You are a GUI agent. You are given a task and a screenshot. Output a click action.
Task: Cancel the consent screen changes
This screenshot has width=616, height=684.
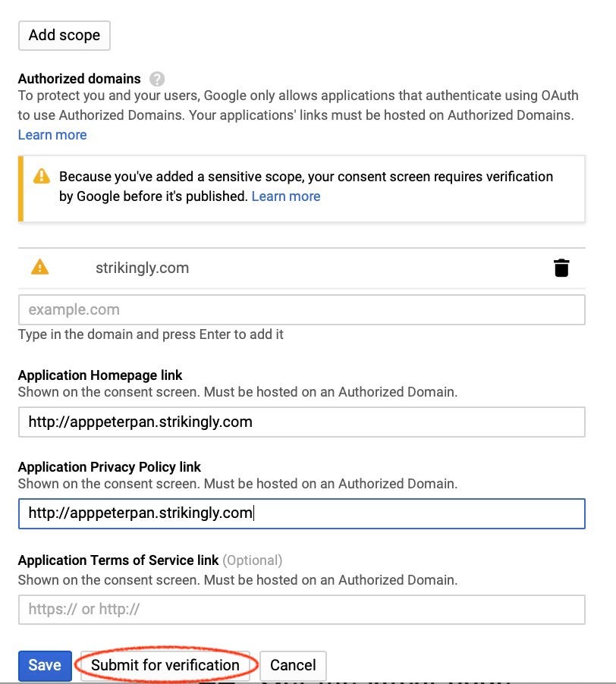293,666
